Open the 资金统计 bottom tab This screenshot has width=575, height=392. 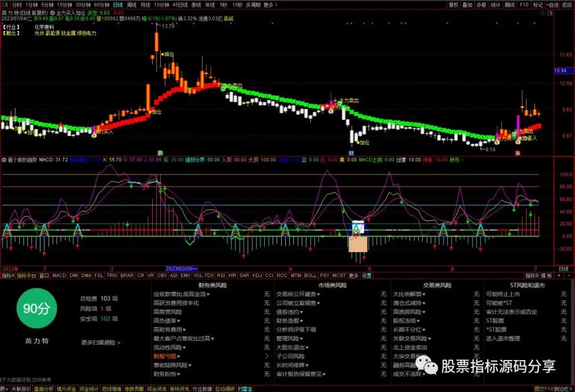(x=89, y=389)
